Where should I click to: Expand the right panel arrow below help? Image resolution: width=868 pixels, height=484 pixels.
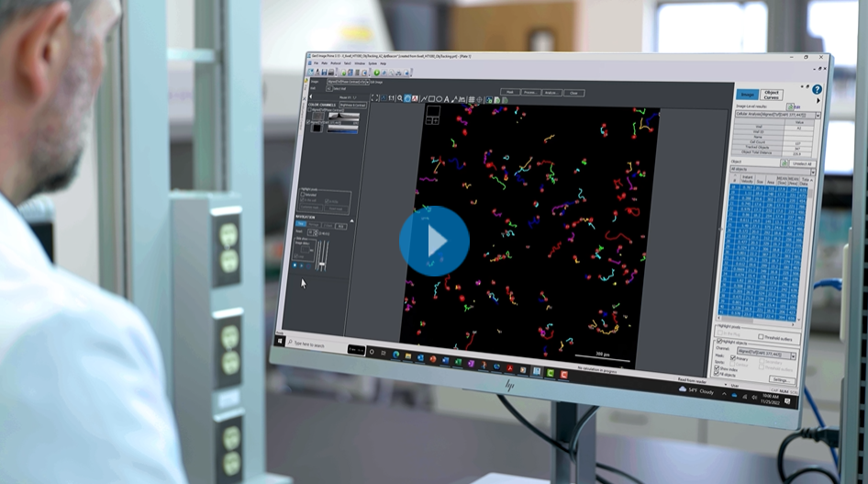coord(818,101)
